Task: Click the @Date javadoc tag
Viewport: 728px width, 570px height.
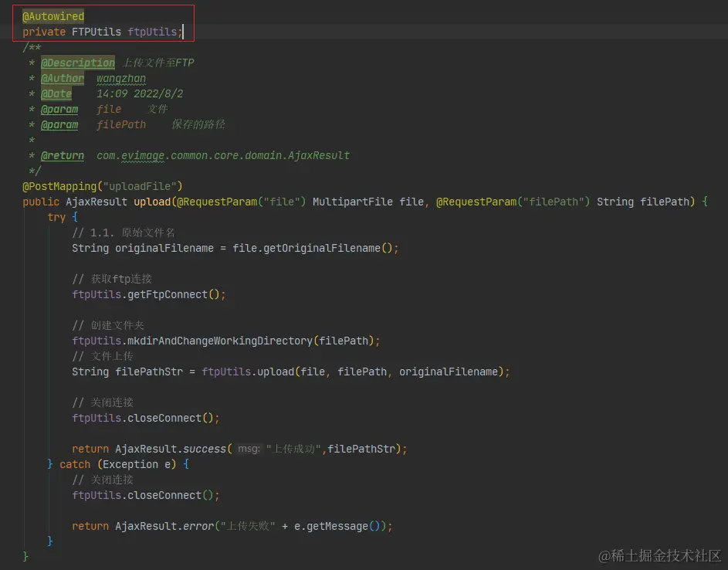Action: [56, 93]
